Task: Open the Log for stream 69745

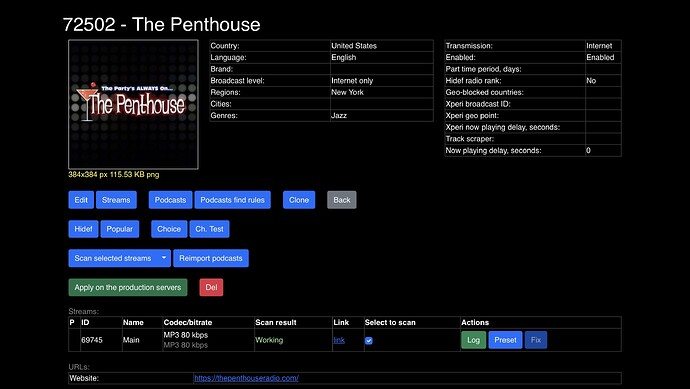Action: tap(473, 340)
